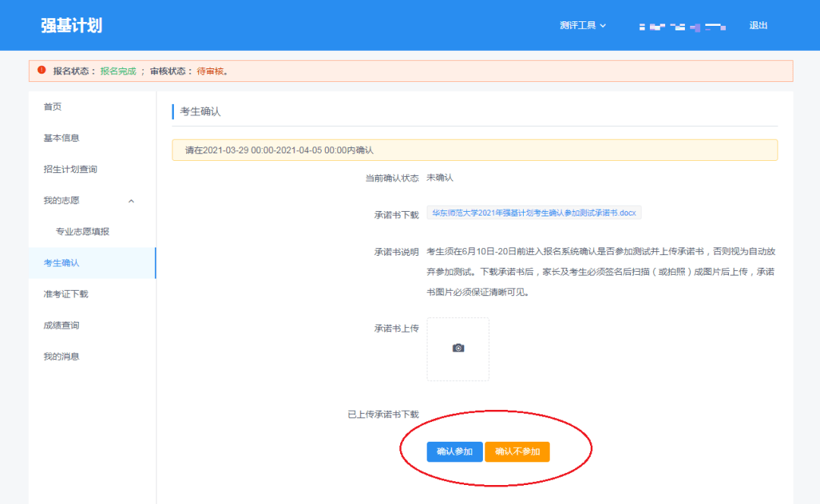Click the 我的志愿 menu label
Viewport: 820px width, 504px height.
tap(61, 200)
